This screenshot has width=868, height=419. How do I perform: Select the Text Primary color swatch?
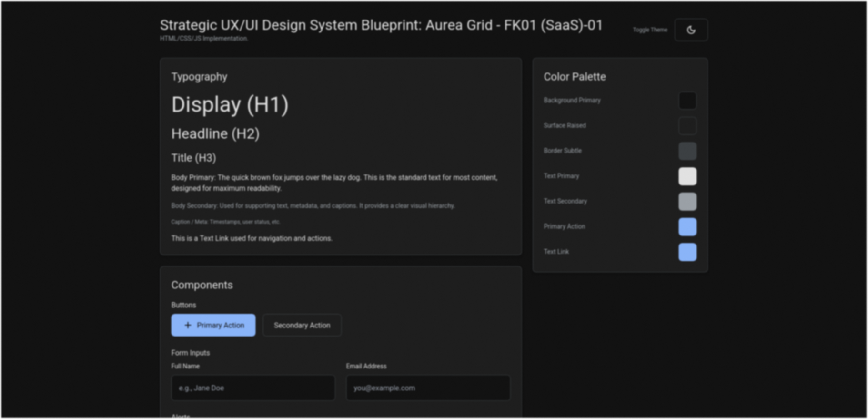687,176
